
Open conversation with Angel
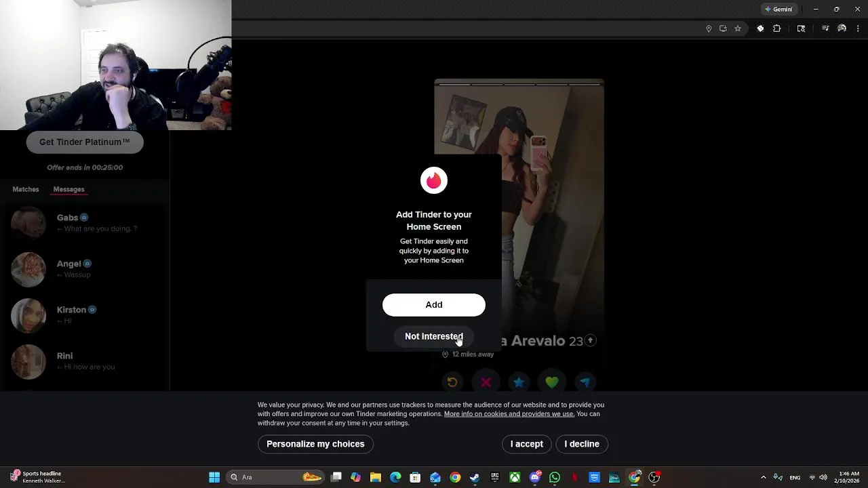[85, 269]
